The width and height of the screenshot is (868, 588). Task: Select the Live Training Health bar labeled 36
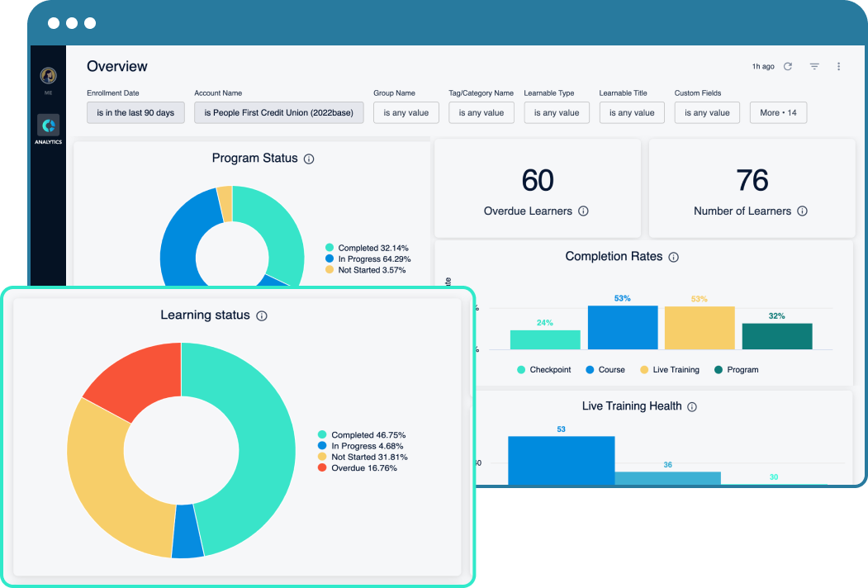667,478
